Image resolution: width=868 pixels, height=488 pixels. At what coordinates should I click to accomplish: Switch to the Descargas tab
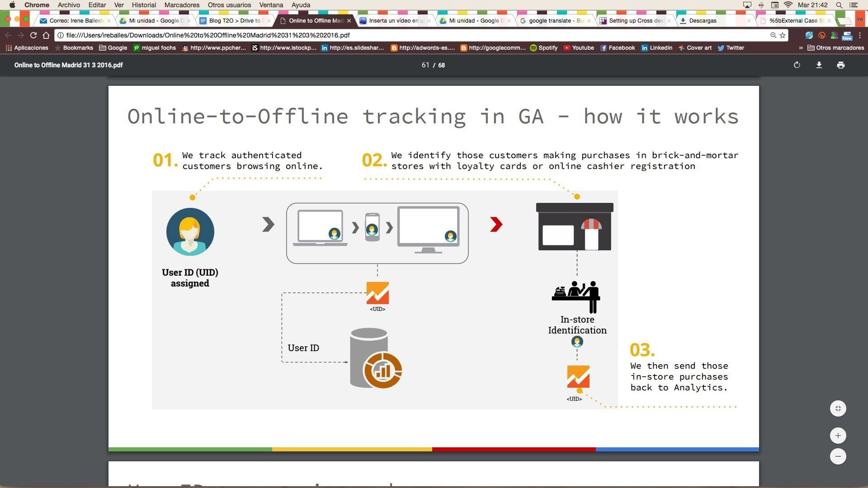click(x=703, y=21)
